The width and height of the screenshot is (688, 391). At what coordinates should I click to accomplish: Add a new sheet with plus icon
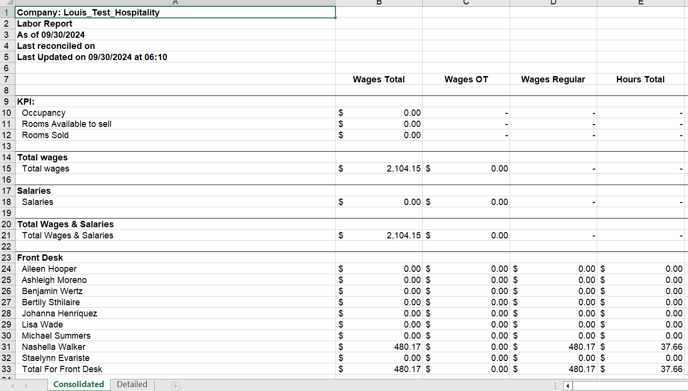click(175, 386)
